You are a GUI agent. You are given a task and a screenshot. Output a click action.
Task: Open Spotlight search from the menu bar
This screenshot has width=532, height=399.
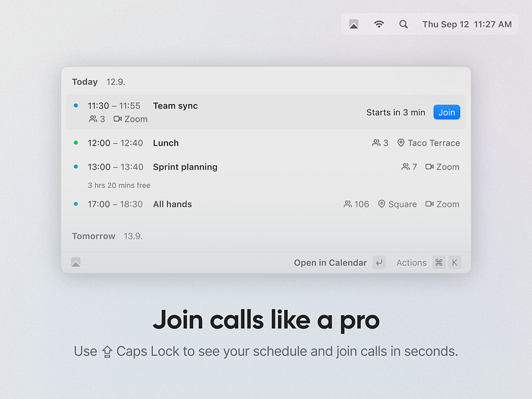pyautogui.click(x=403, y=24)
